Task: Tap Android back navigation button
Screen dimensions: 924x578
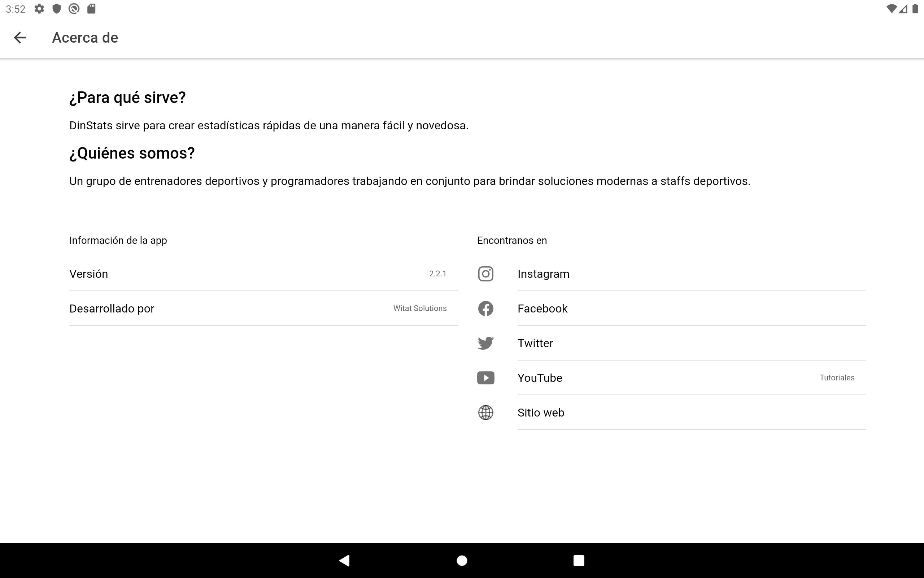Action: click(x=344, y=560)
